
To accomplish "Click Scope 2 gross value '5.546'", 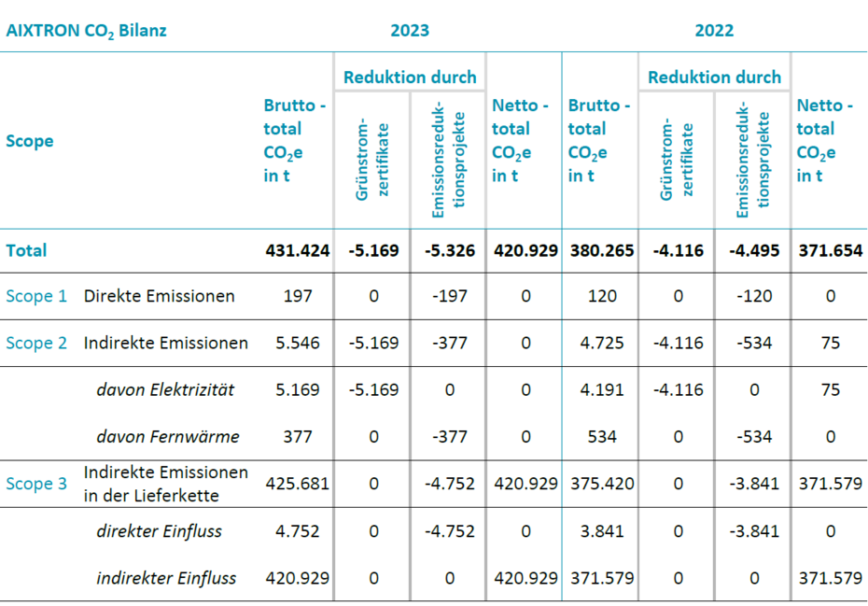I will pyautogui.click(x=298, y=343).
